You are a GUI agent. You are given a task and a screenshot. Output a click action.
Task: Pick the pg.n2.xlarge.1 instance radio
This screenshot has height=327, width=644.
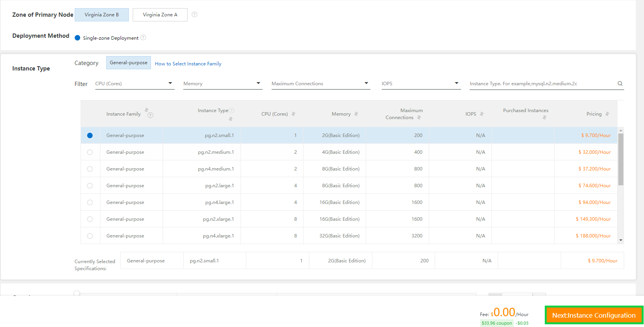(90, 219)
